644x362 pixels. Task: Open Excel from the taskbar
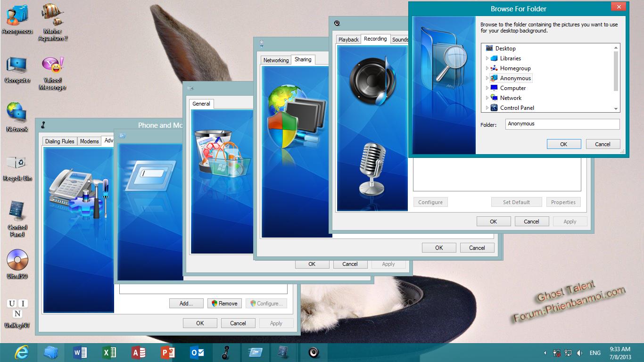pyautogui.click(x=109, y=352)
